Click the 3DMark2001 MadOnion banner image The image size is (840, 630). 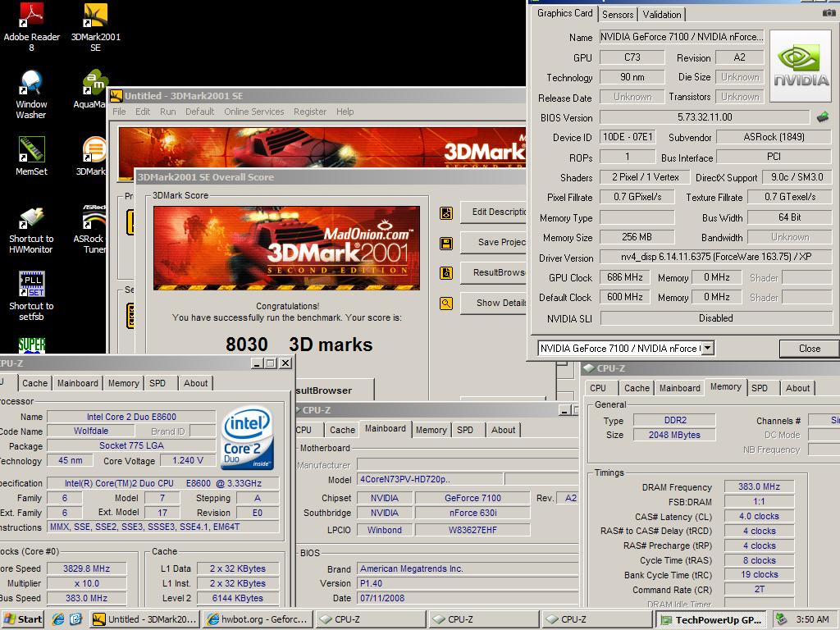(x=286, y=248)
